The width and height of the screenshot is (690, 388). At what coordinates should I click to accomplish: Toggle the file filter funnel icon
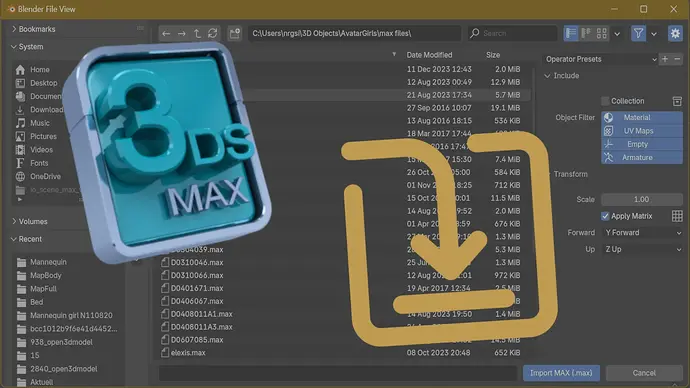[x=638, y=33]
